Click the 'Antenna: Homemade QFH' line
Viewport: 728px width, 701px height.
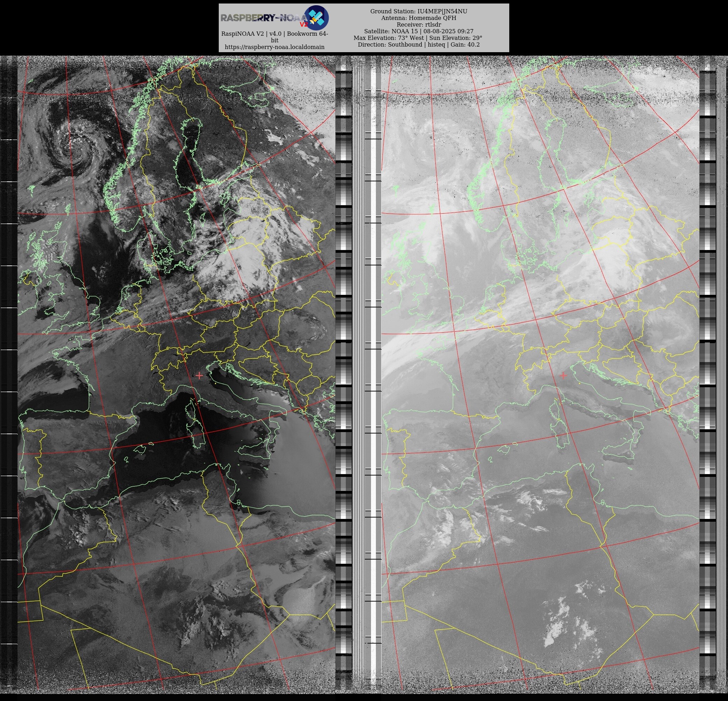tap(419, 18)
